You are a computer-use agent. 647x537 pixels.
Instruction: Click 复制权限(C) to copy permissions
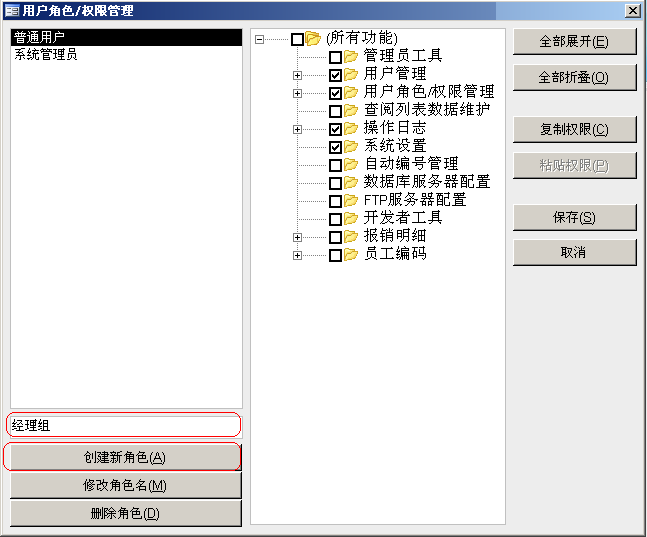click(574, 130)
